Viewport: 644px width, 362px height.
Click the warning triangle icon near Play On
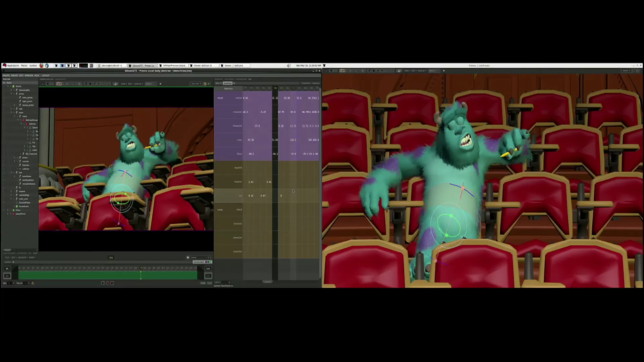[x=33, y=283]
